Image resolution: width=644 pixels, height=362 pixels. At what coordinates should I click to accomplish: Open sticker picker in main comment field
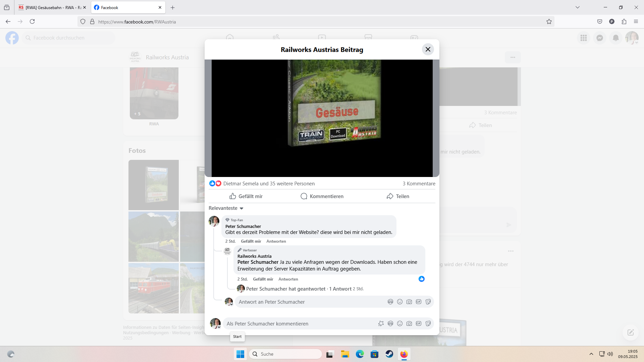point(428,323)
